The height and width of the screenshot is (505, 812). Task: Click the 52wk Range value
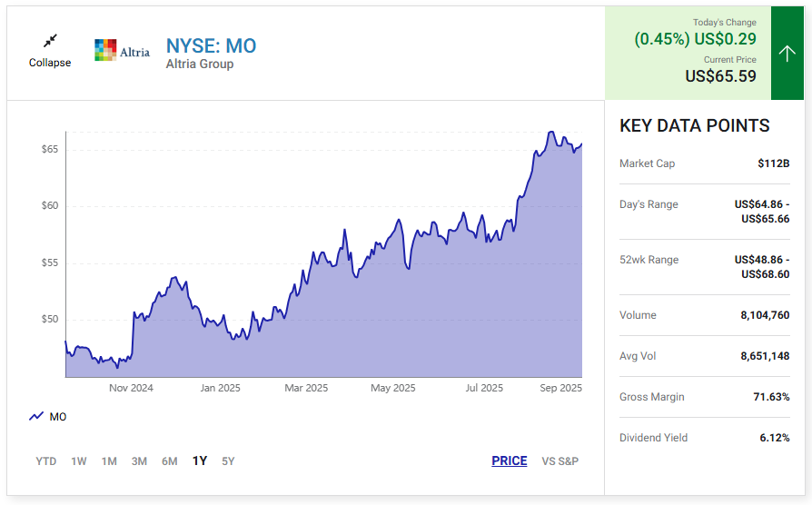(762, 267)
